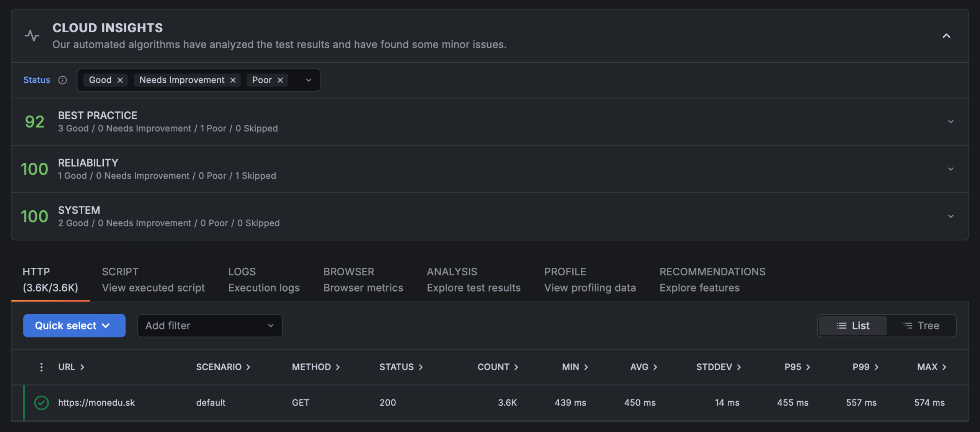
Task: Switch to List view
Action: tap(853, 326)
